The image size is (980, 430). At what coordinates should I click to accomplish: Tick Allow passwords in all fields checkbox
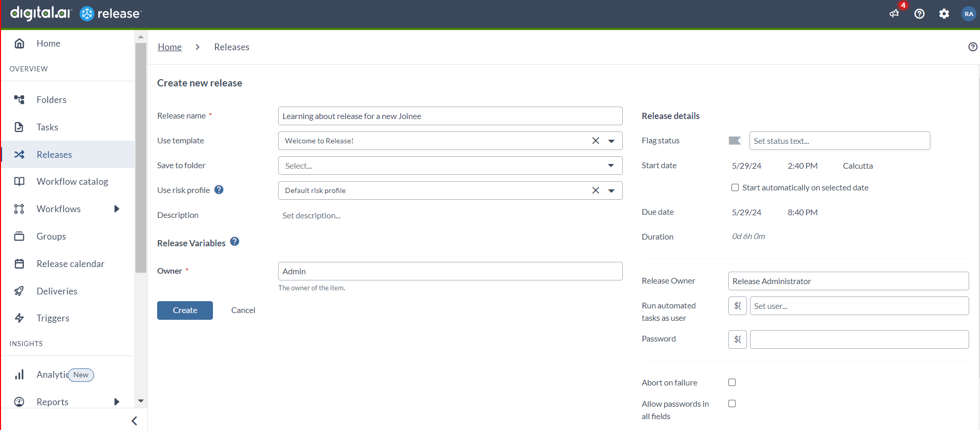732,404
